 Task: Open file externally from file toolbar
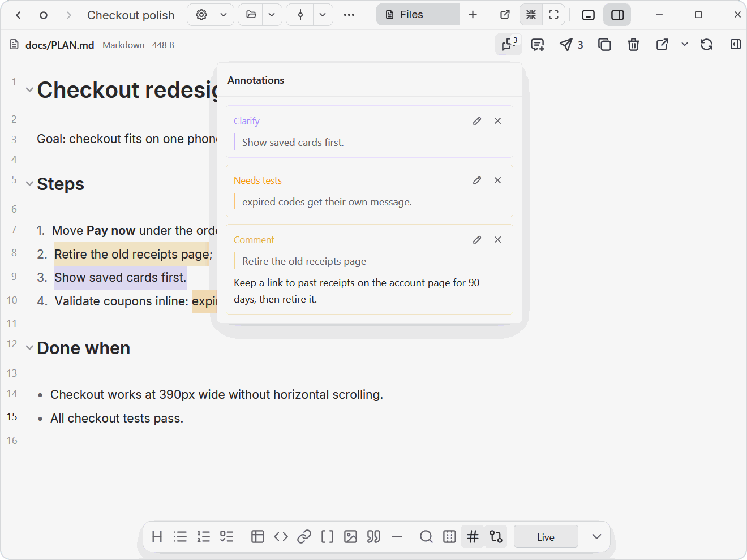(x=662, y=45)
